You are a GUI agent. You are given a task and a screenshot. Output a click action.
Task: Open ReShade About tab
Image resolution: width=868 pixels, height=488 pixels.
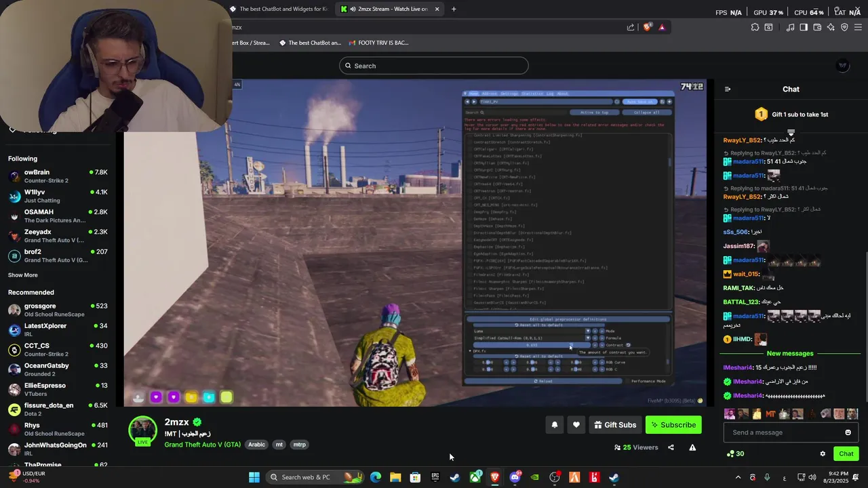[x=562, y=94]
